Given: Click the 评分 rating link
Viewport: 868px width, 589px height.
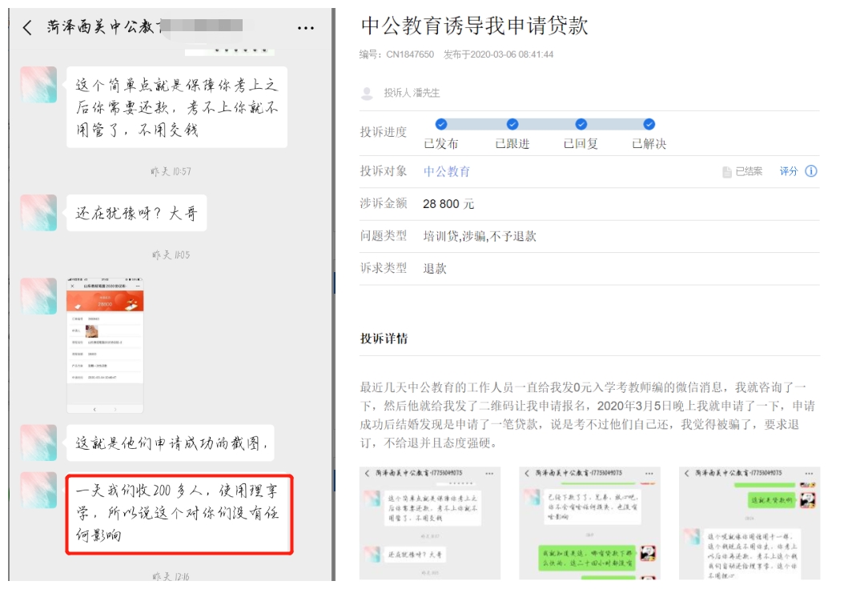Looking at the screenshot, I should pyautogui.click(x=789, y=171).
